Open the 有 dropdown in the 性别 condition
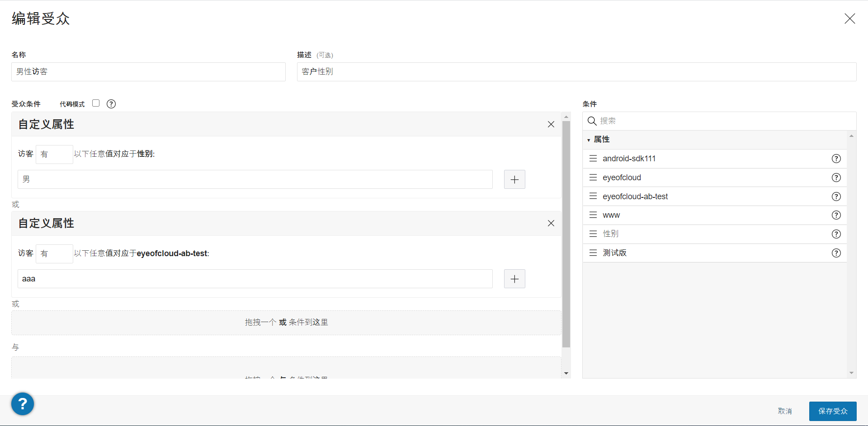Viewport: 868px width, 426px height. tap(54, 154)
